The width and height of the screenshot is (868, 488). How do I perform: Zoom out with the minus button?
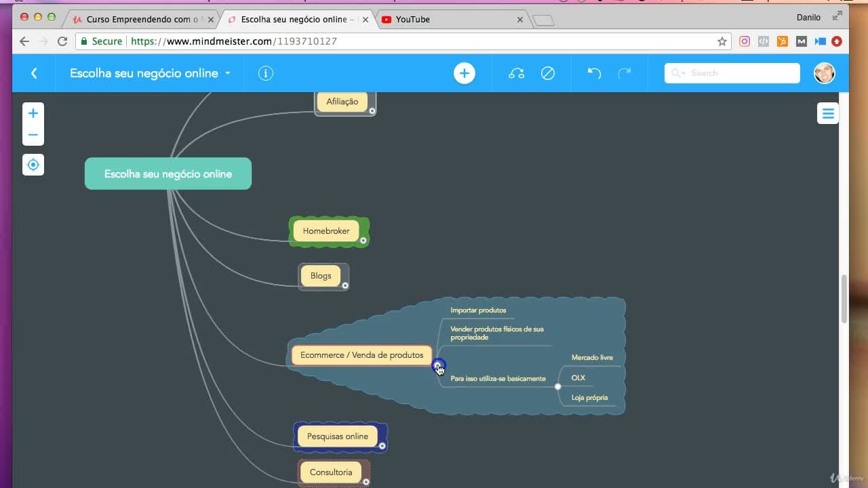(33, 135)
